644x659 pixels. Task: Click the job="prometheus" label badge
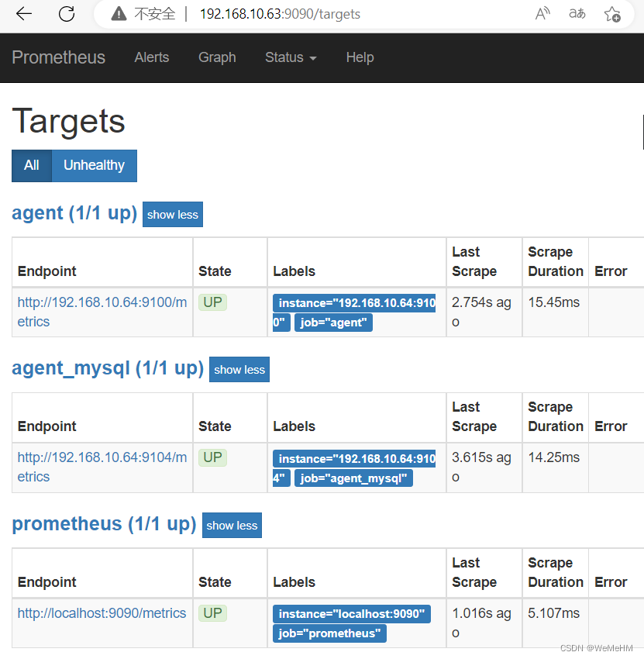point(330,633)
